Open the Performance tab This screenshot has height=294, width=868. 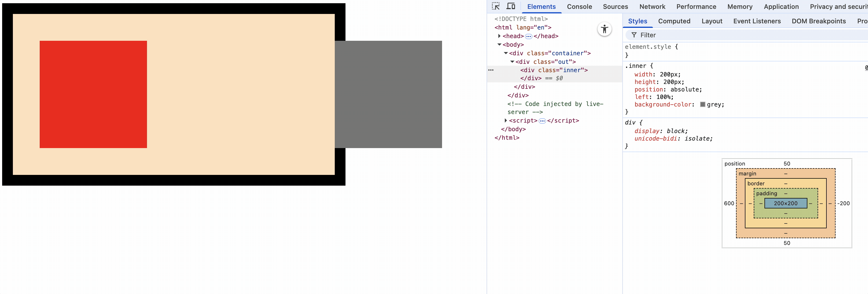696,7
